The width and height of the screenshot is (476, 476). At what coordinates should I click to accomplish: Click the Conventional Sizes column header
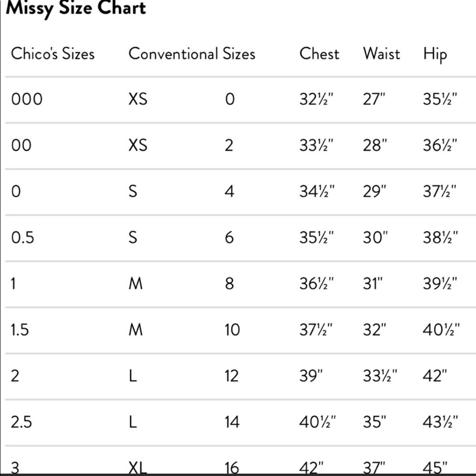(x=192, y=53)
